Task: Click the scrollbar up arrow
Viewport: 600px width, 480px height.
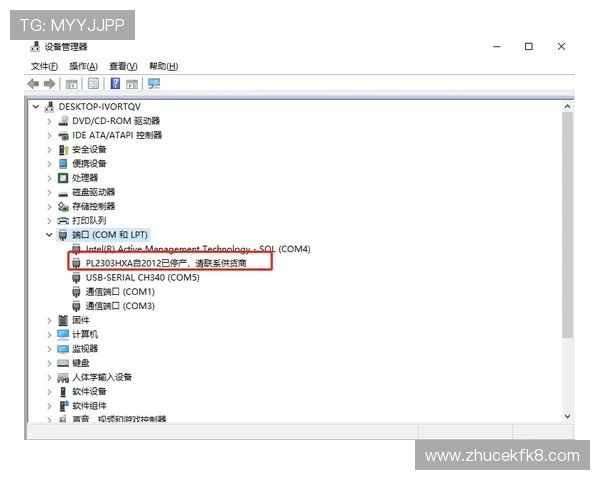Action: pos(567,106)
